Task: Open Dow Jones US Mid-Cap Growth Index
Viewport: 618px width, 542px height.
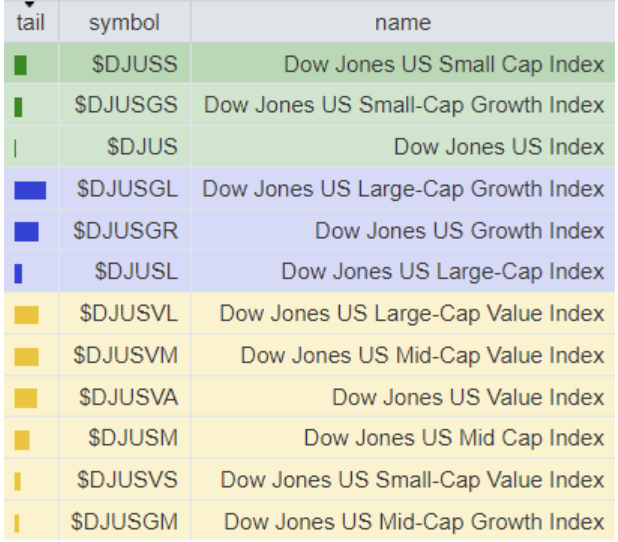Action: click(414, 522)
